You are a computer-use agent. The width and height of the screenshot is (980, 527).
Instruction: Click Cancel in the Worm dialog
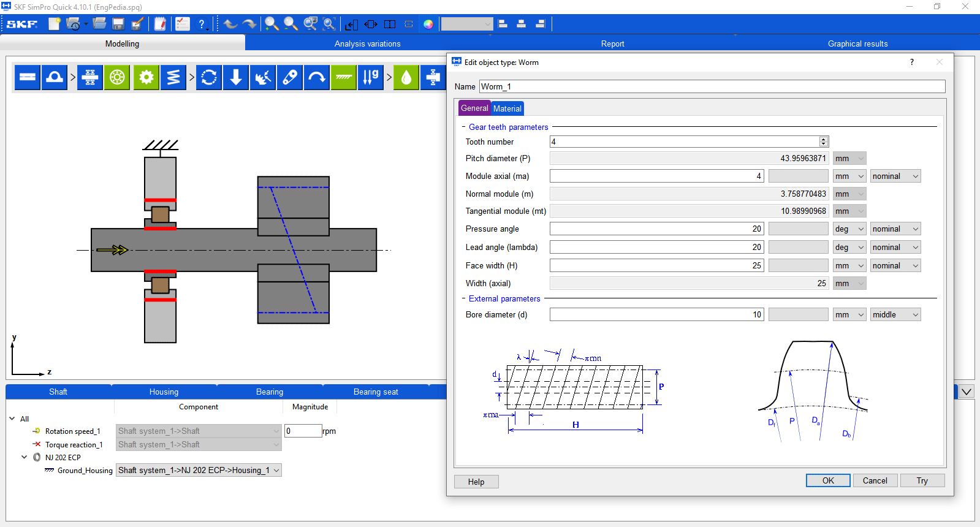[x=875, y=480]
